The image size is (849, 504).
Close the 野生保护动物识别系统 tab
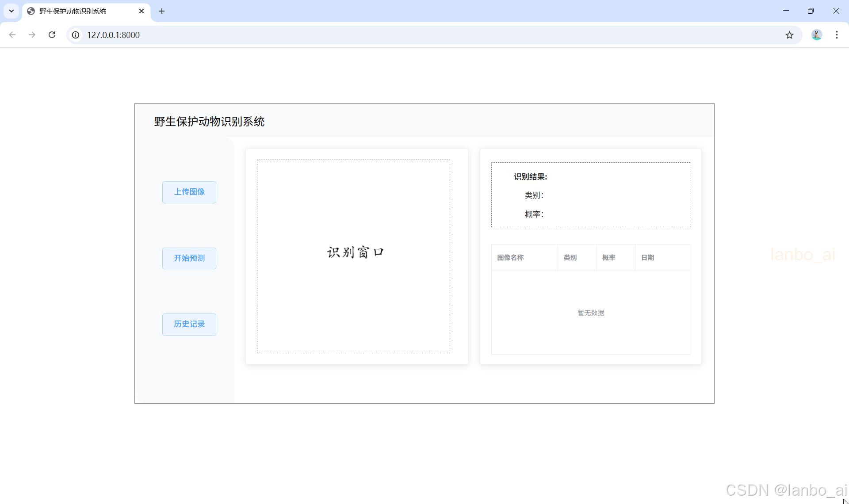[x=141, y=11]
